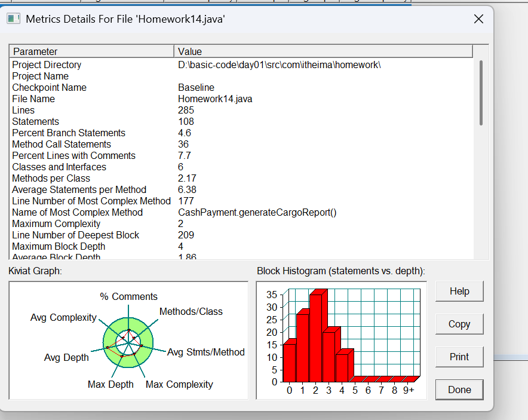Click the Block Histogram heading label
This screenshot has height=420, width=528.
tap(341, 271)
